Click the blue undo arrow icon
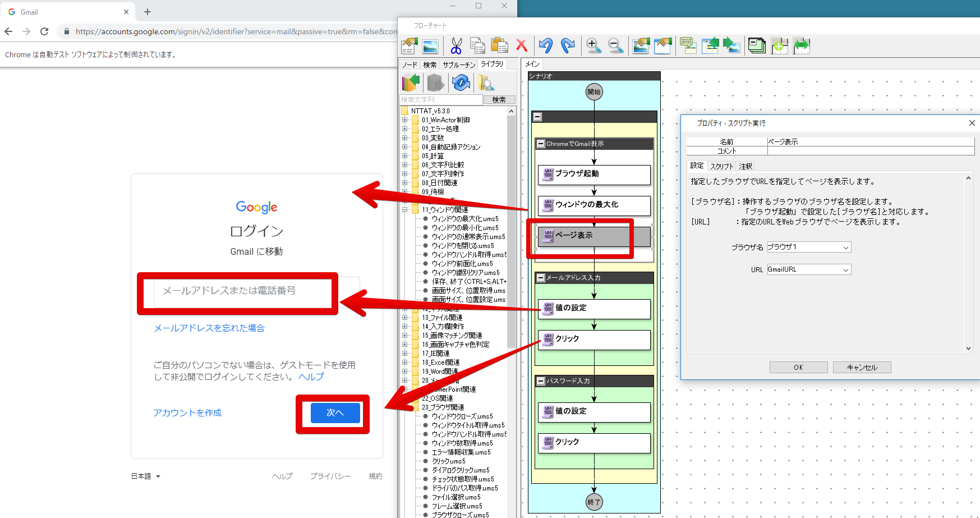This screenshot has height=518, width=980. pyautogui.click(x=546, y=45)
